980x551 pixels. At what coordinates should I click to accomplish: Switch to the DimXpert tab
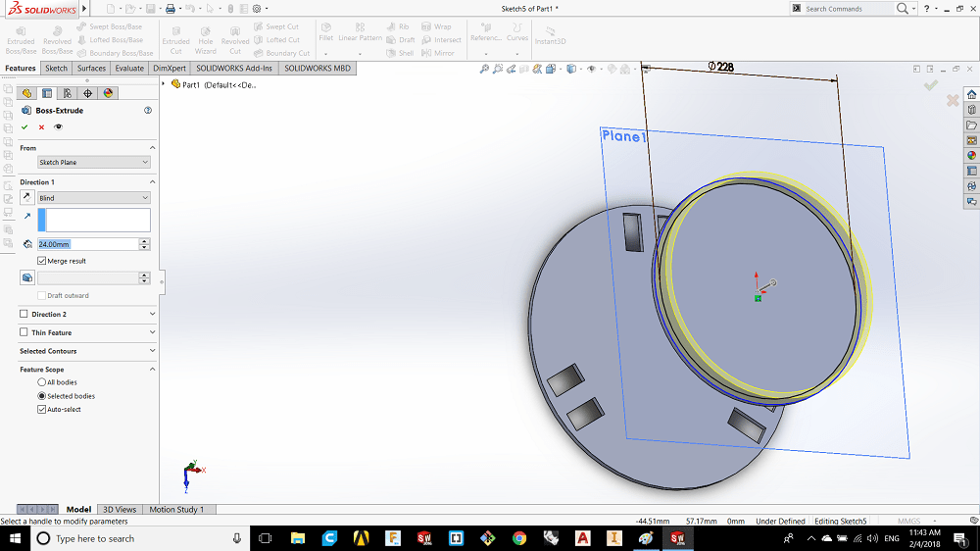click(170, 69)
